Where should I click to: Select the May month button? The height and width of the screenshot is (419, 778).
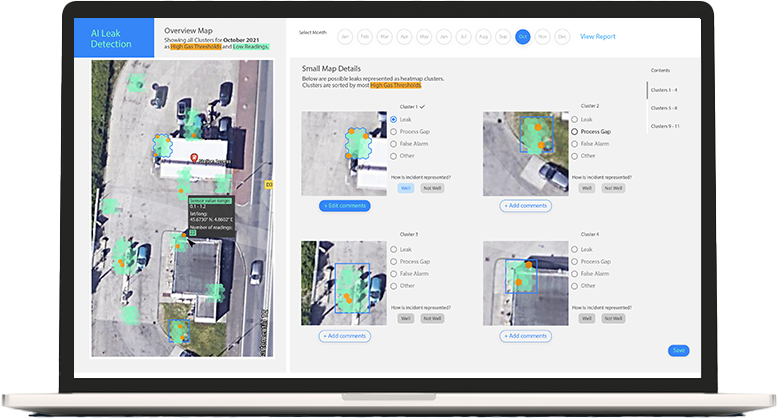(x=424, y=37)
